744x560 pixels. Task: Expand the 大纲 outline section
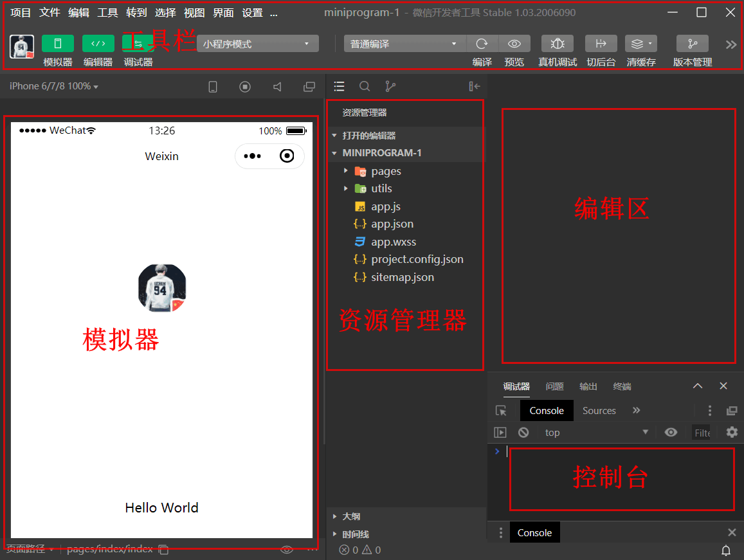click(x=407, y=516)
